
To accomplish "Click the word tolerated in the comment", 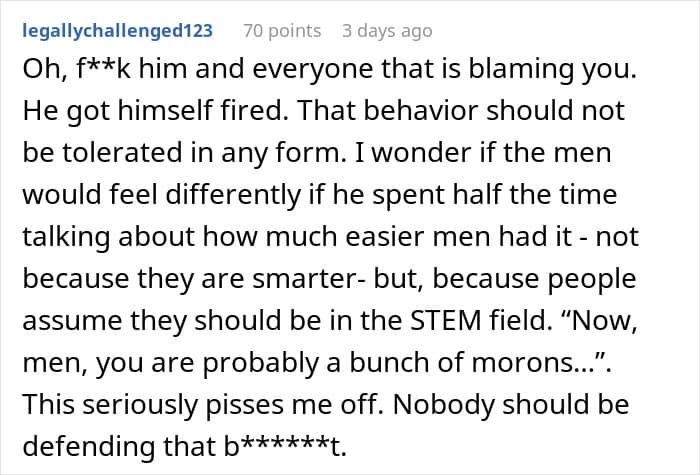I will point(122,152).
